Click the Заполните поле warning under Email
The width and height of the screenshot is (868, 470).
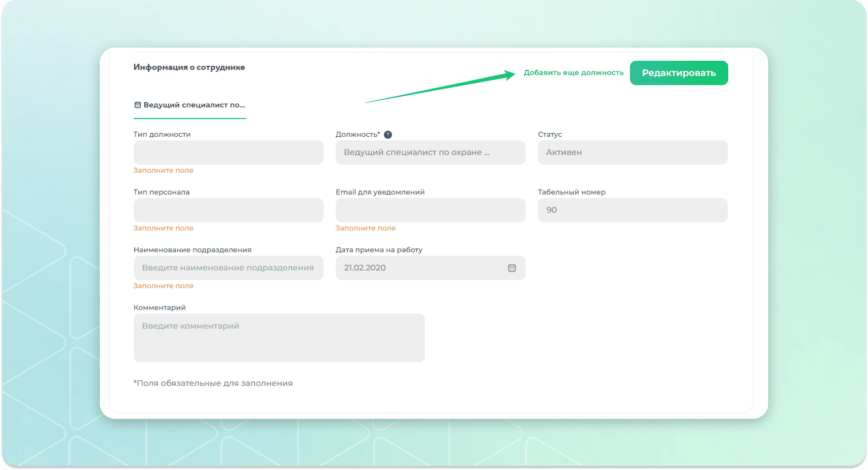(366, 228)
